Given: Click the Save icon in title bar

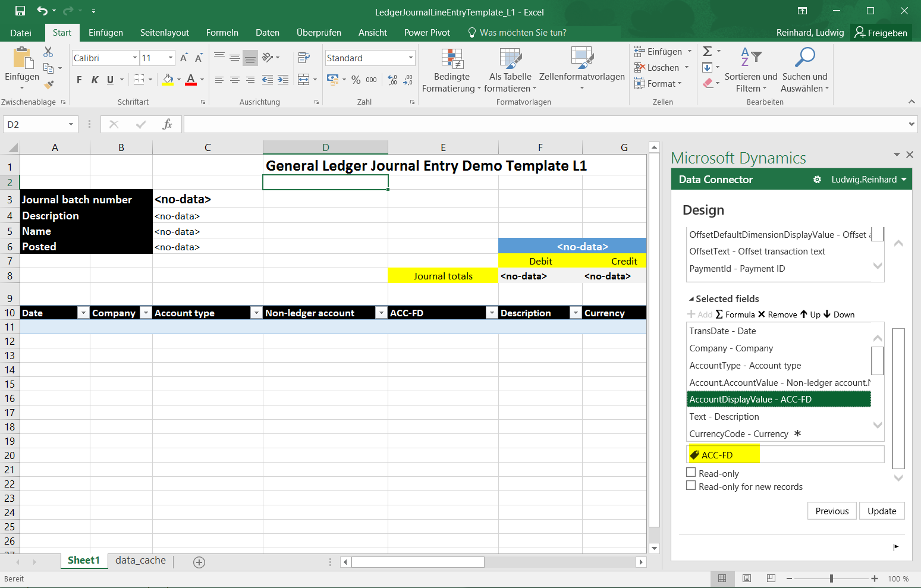Looking at the screenshot, I should pos(20,11).
